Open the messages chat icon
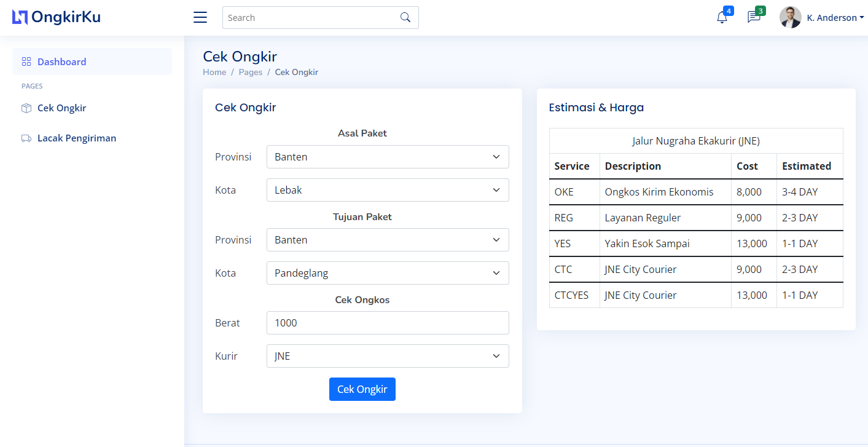 [x=754, y=18]
